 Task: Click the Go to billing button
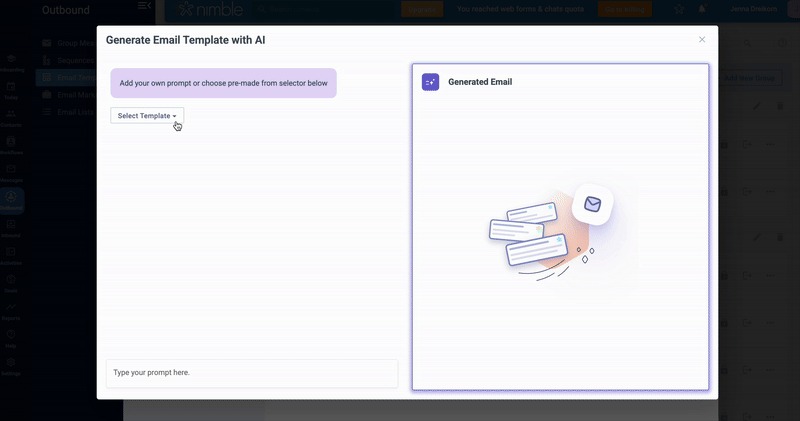tap(624, 9)
